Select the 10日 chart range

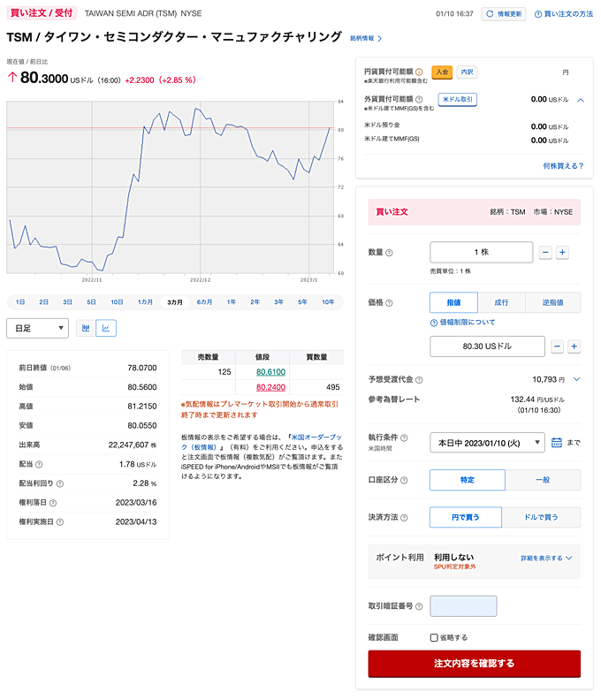(117, 302)
